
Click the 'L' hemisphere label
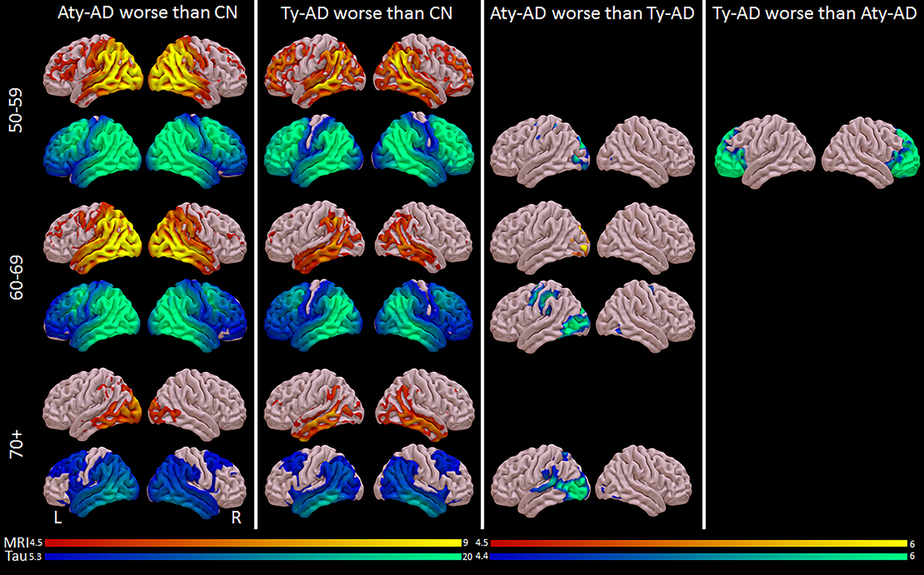pos(57,517)
